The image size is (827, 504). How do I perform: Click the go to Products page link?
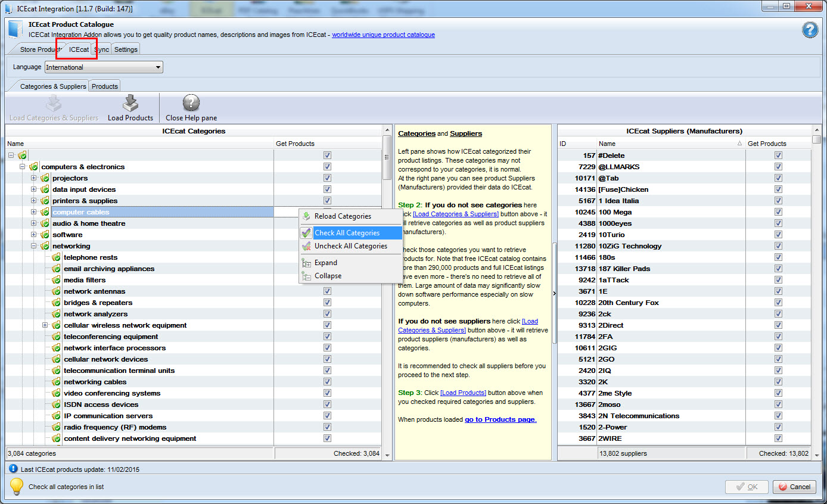[500, 419]
